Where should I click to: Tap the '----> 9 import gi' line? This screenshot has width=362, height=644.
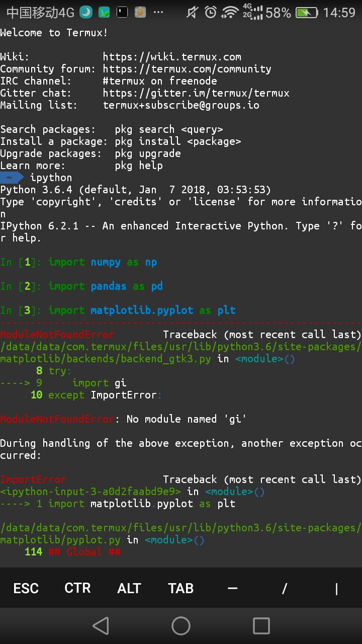63,383
